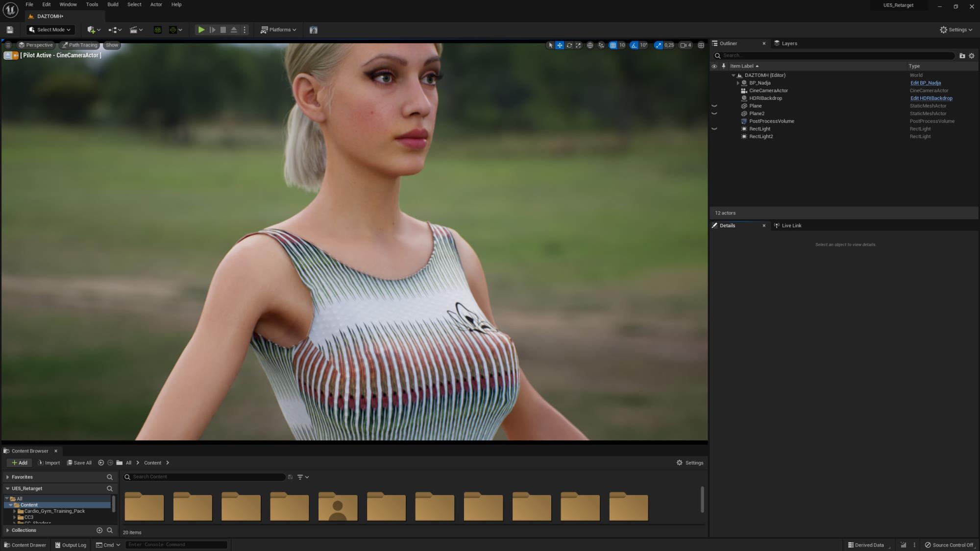Click the Show flags button
This screenshot has width=980, height=551.
(112, 45)
